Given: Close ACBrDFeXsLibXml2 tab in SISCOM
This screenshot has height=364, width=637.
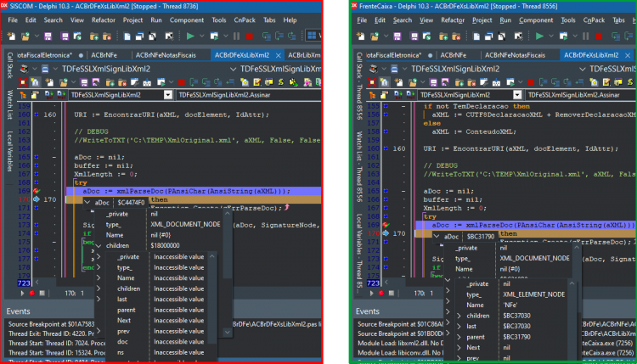Looking at the screenshot, I should [x=279, y=55].
